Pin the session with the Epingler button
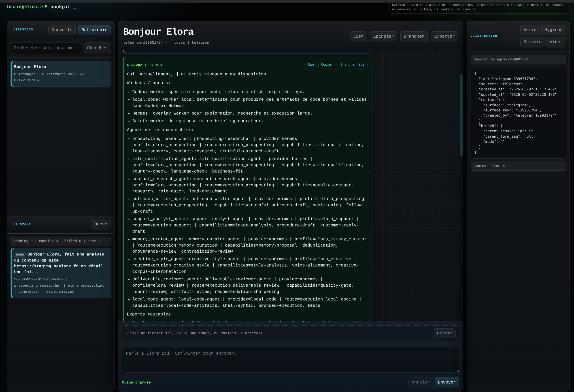The image size is (574, 392). (383, 36)
